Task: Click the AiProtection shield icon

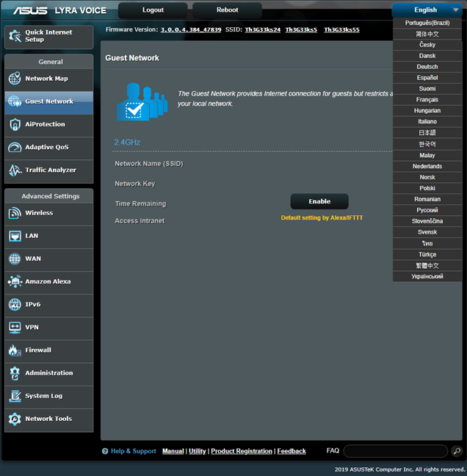Action: tap(15, 124)
